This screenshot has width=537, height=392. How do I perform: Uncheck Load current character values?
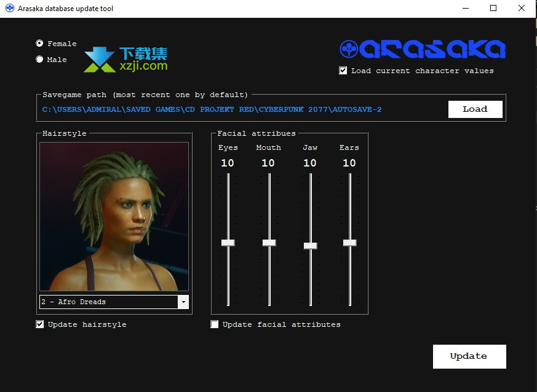pos(343,71)
